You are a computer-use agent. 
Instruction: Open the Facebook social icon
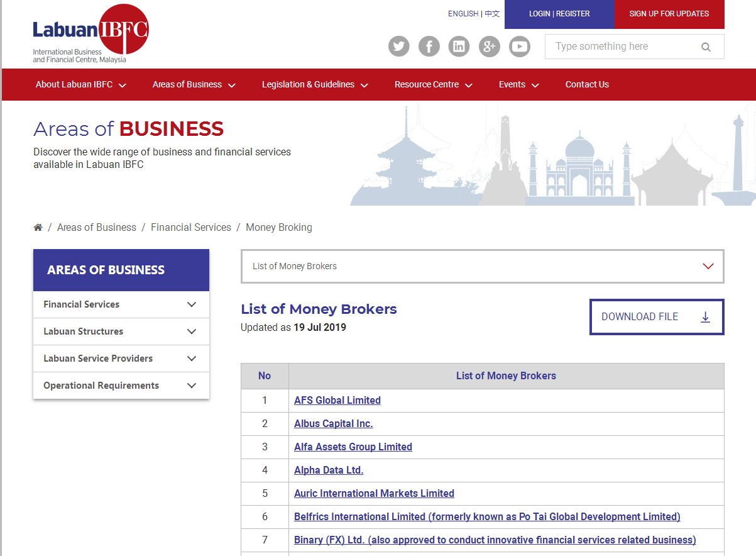click(429, 47)
